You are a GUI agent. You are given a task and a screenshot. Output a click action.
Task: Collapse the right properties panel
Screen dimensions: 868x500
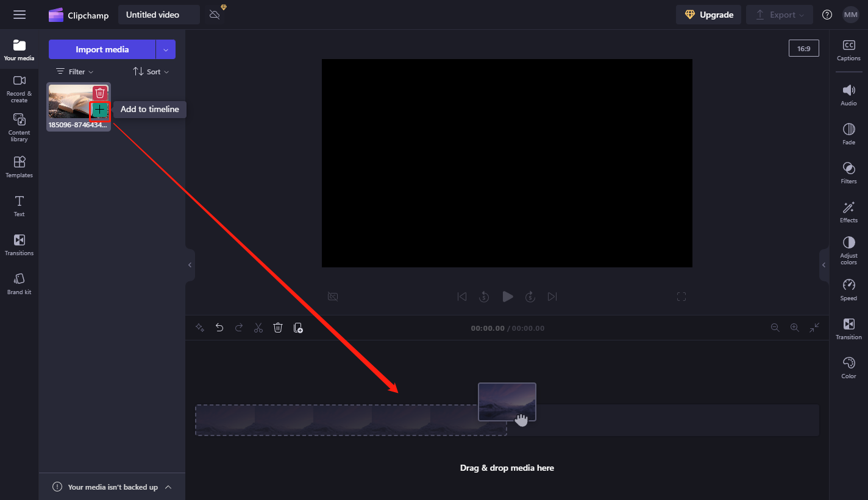tap(824, 265)
